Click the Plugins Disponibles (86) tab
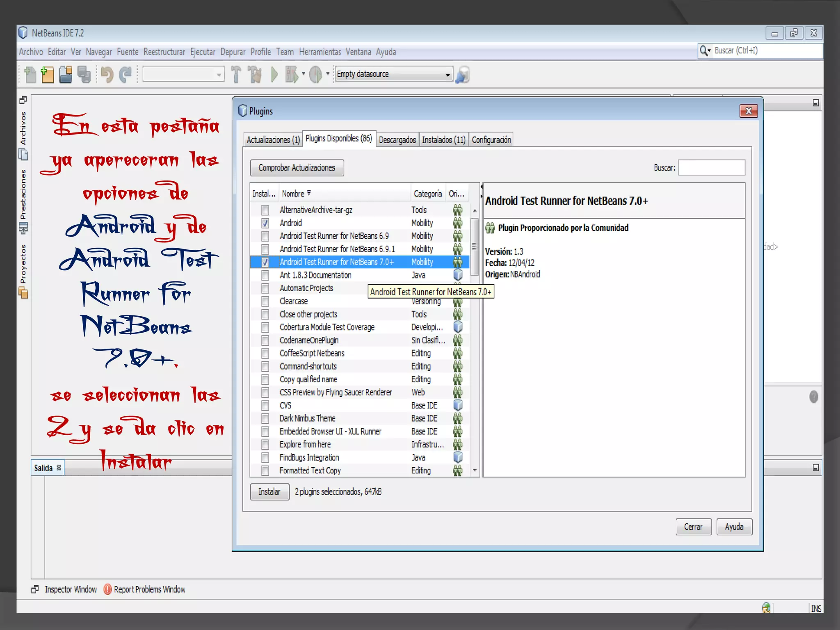The height and width of the screenshot is (630, 840). pos(339,139)
